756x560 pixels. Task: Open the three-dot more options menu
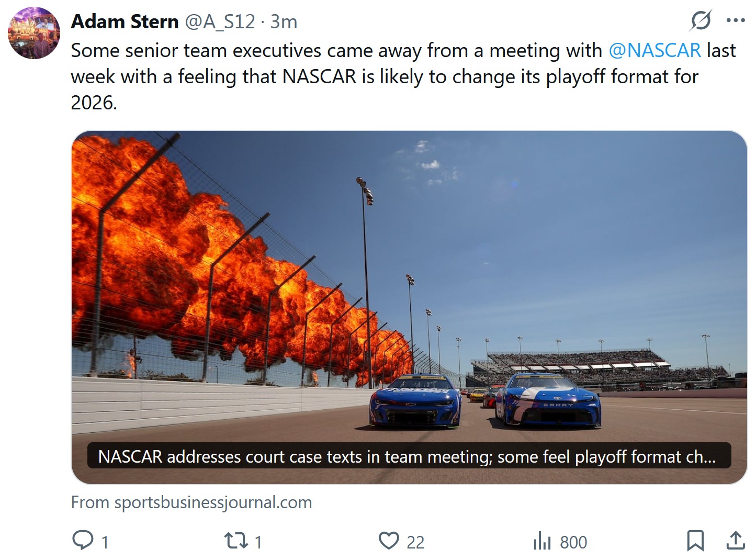point(736,21)
